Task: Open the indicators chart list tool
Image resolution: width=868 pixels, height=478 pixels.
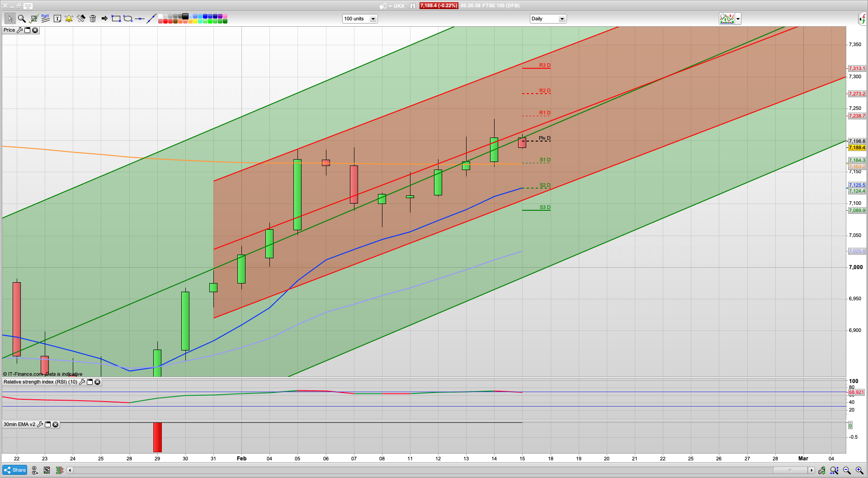Action: 33,19
